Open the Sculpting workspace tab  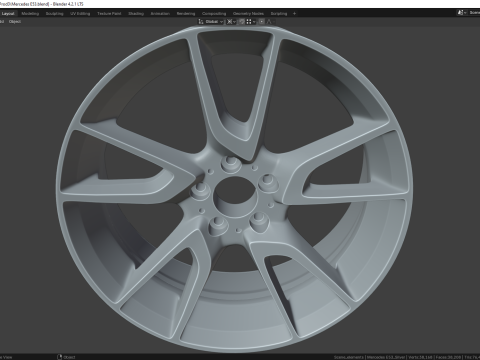(54, 14)
